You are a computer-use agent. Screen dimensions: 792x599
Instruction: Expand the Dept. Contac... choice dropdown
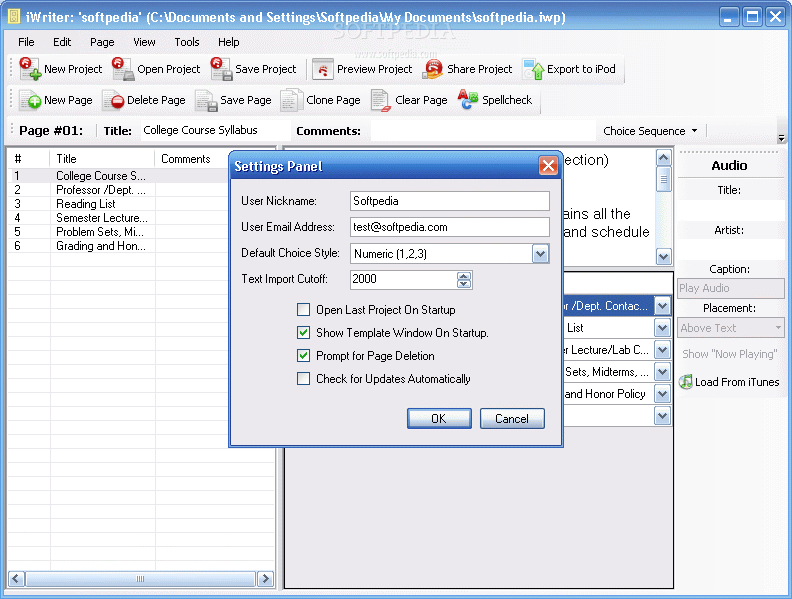(x=662, y=306)
